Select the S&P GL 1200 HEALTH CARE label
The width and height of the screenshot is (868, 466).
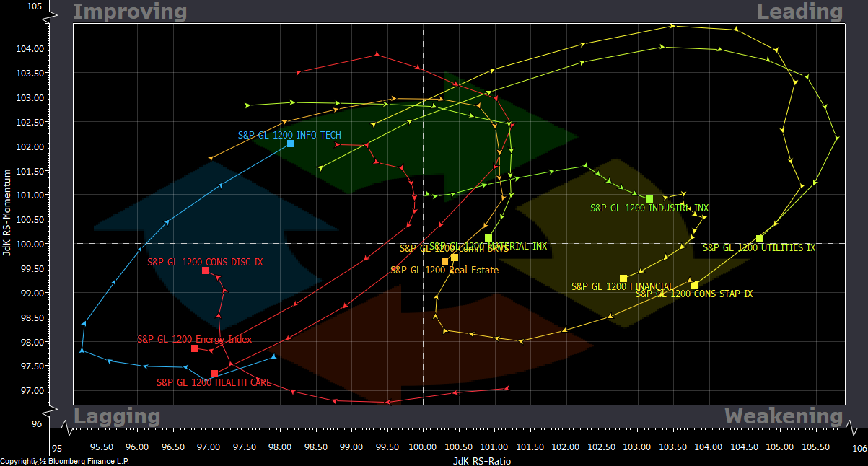(x=214, y=382)
